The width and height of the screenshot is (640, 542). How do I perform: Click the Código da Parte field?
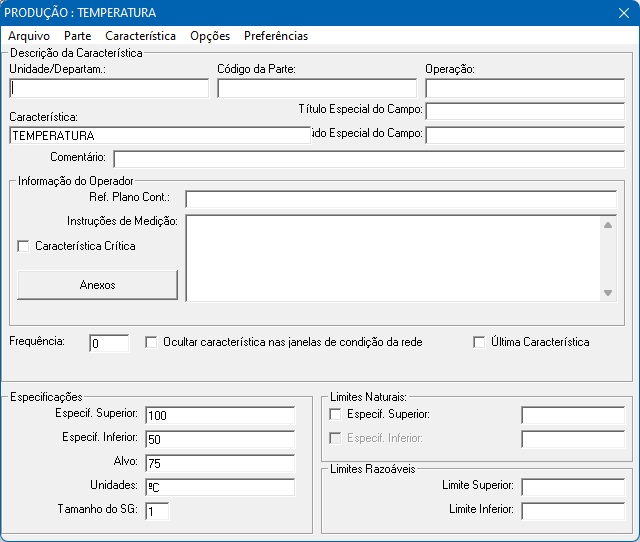pyautogui.click(x=316, y=88)
